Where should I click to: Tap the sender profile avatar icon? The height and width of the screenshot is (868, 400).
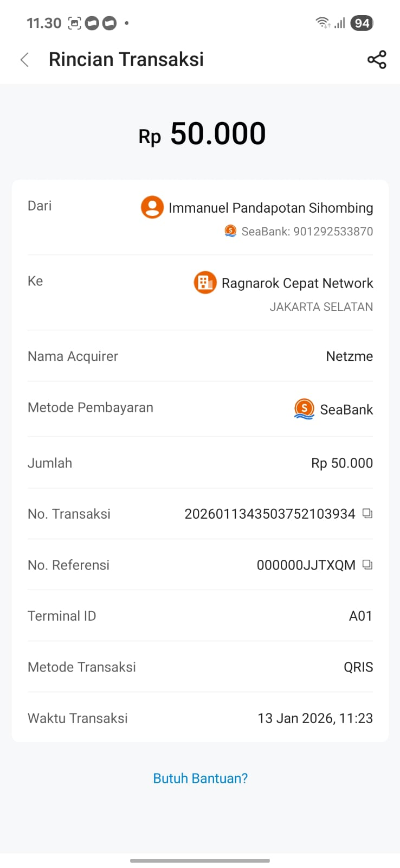pos(152,207)
